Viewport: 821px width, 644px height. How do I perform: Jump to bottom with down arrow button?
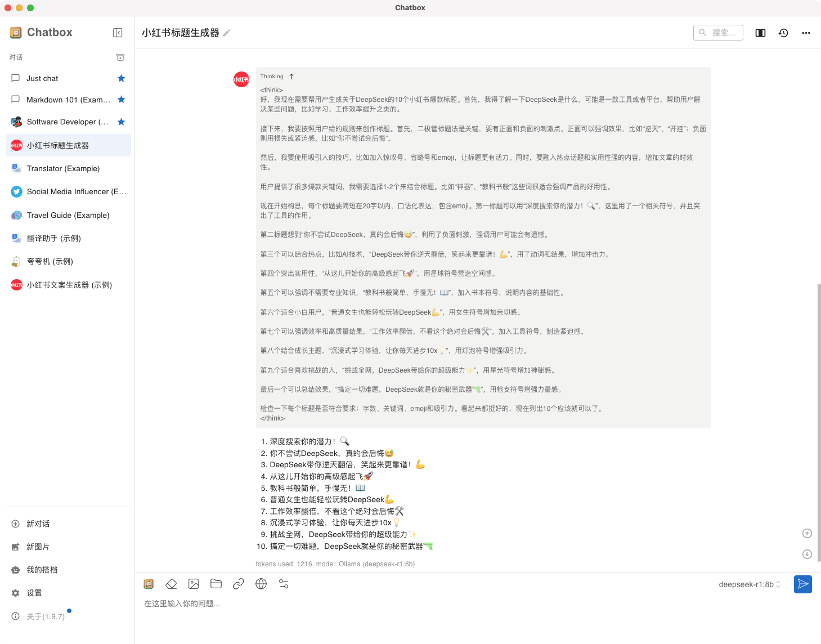807,554
